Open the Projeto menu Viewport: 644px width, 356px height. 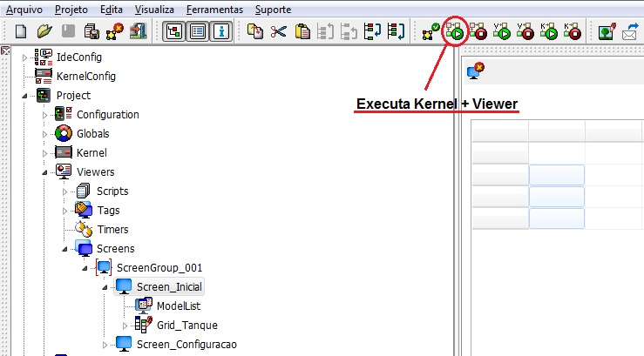(71, 10)
